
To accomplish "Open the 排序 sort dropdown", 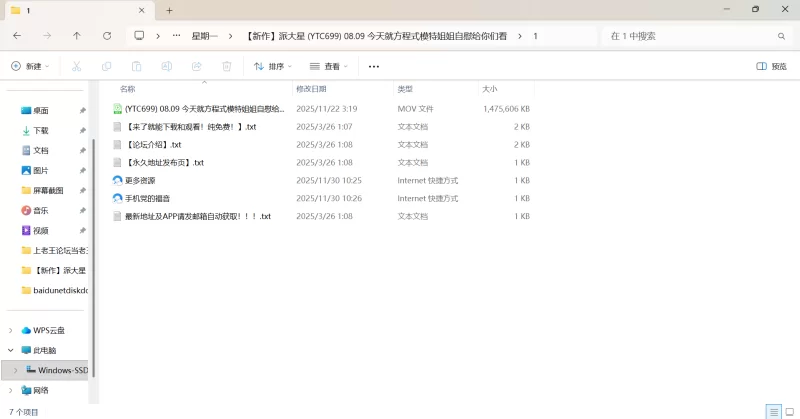I will (x=273, y=66).
